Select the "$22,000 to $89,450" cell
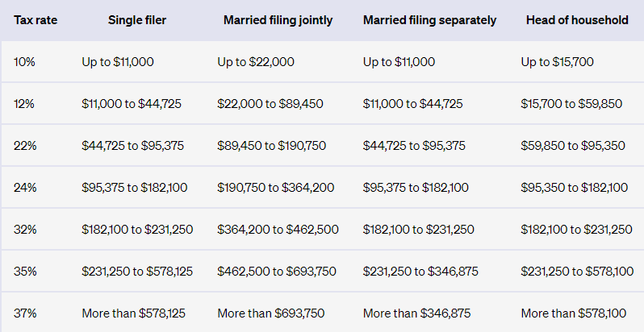Screen dimensions: 644x332 coord(270,103)
